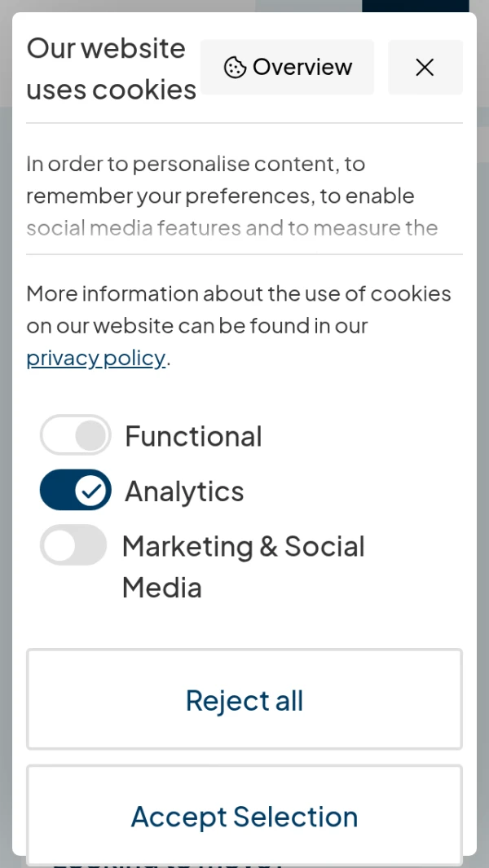The height and width of the screenshot is (868, 489).
Task: Click "remember your preferences" description line
Action: (x=220, y=196)
